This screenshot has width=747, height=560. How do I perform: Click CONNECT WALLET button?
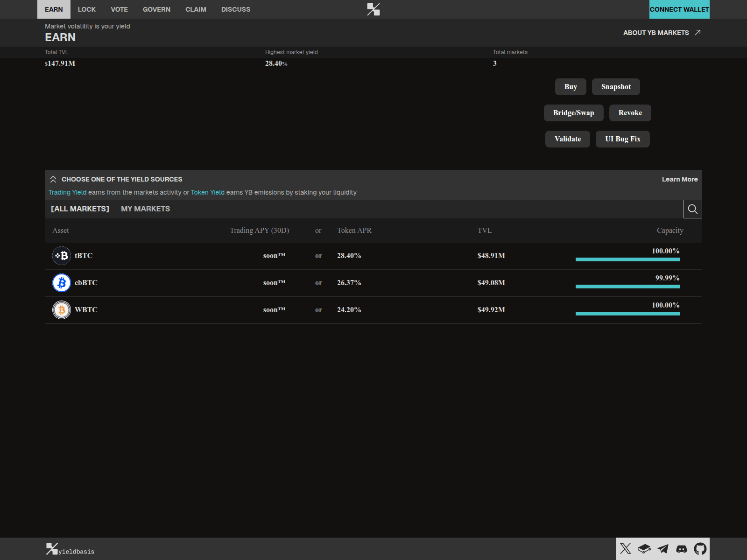point(679,9)
